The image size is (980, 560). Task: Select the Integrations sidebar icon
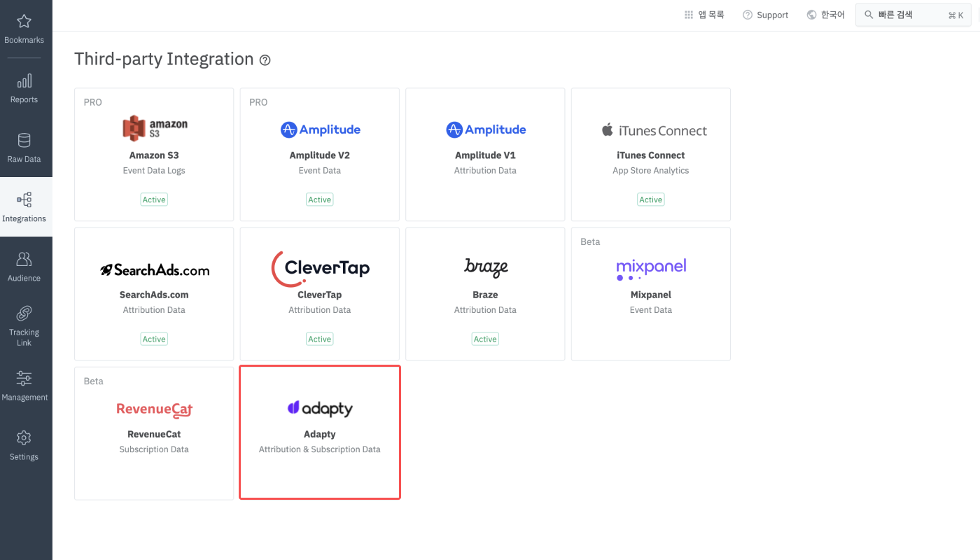(x=24, y=200)
